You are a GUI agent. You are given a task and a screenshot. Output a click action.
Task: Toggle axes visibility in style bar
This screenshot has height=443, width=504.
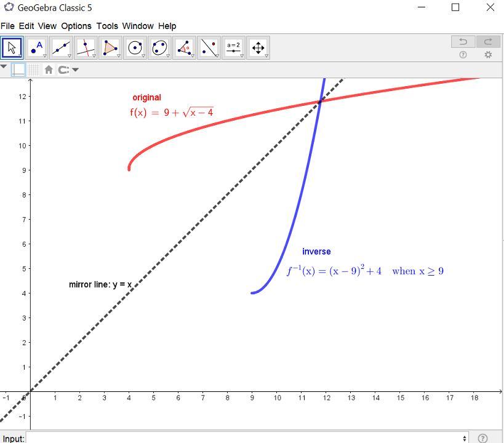pos(18,70)
